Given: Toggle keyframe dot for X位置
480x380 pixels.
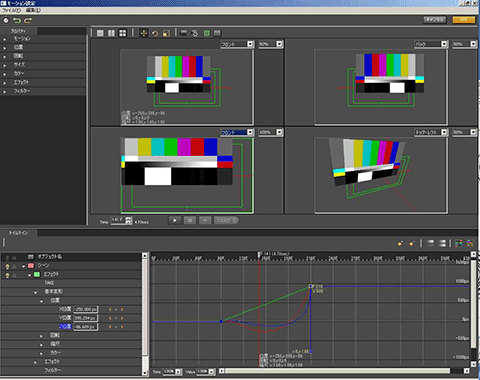Looking at the screenshot, I should tap(116, 309).
